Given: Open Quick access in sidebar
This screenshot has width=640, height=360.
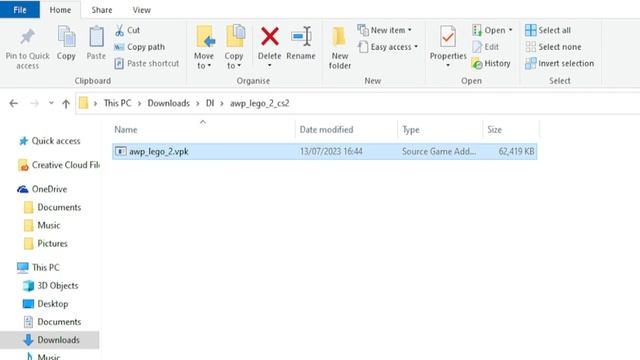Looking at the screenshot, I should 49,141.
